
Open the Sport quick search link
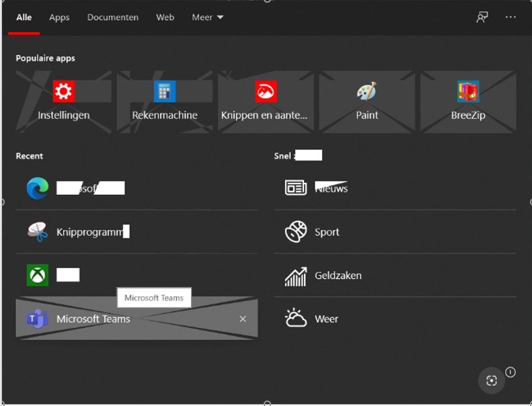[x=395, y=232]
